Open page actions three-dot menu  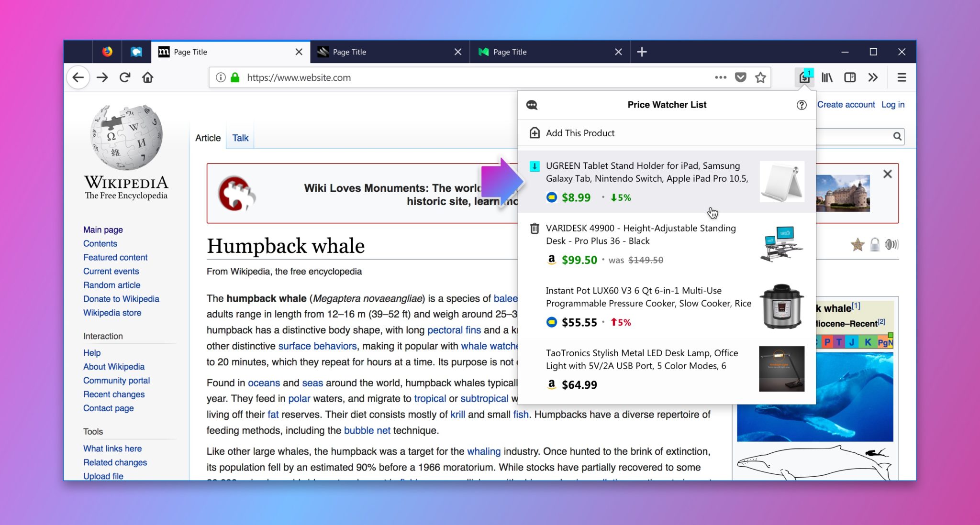pyautogui.click(x=720, y=77)
